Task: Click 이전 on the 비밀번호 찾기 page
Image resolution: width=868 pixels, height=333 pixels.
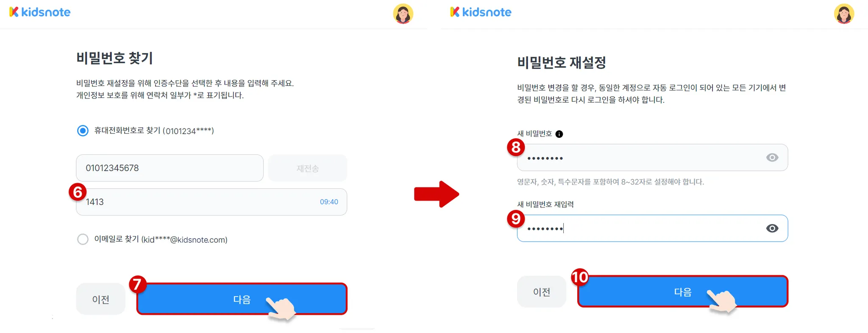Action: (101, 299)
